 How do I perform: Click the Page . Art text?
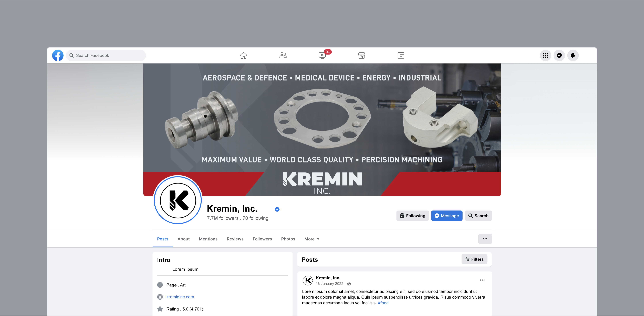coord(176,285)
